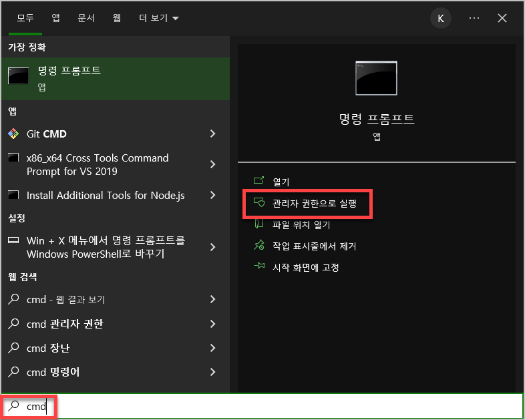Click the Win + X settings keyboard icon
Image resolution: width=525 pixels, height=420 pixels.
pos(13,240)
